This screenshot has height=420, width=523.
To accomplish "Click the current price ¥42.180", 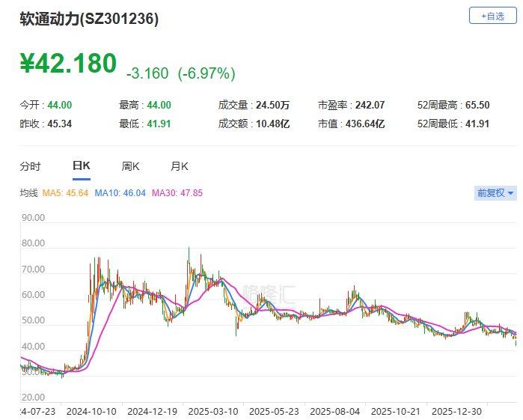I will click(68, 63).
